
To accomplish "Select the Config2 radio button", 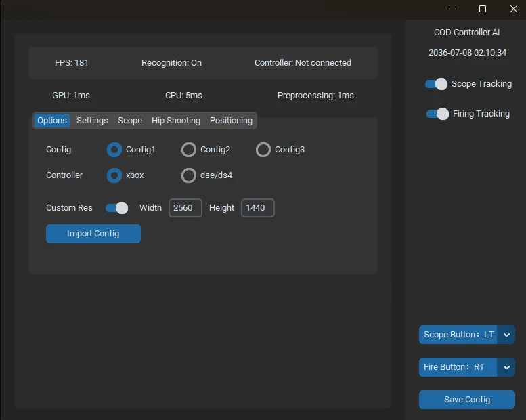I will coord(188,150).
